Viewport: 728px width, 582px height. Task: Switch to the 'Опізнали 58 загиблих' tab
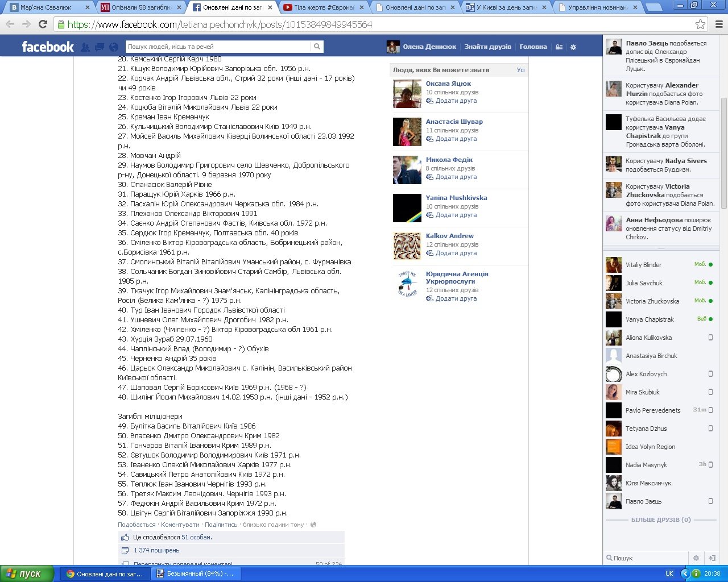coord(139,7)
